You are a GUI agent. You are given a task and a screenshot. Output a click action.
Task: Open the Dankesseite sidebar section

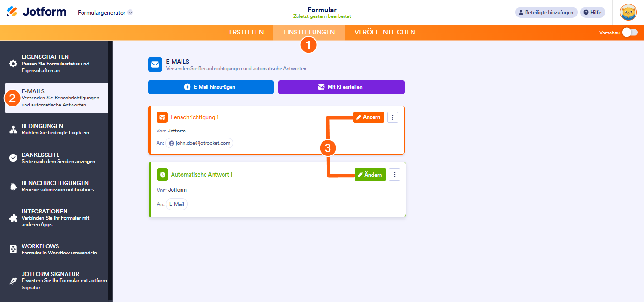56,158
